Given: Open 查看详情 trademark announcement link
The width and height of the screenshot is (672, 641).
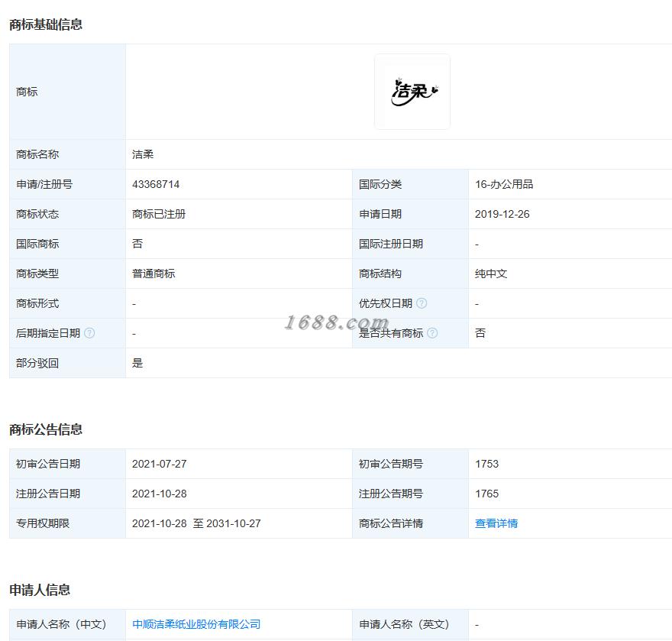Looking at the screenshot, I should tap(496, 523).
